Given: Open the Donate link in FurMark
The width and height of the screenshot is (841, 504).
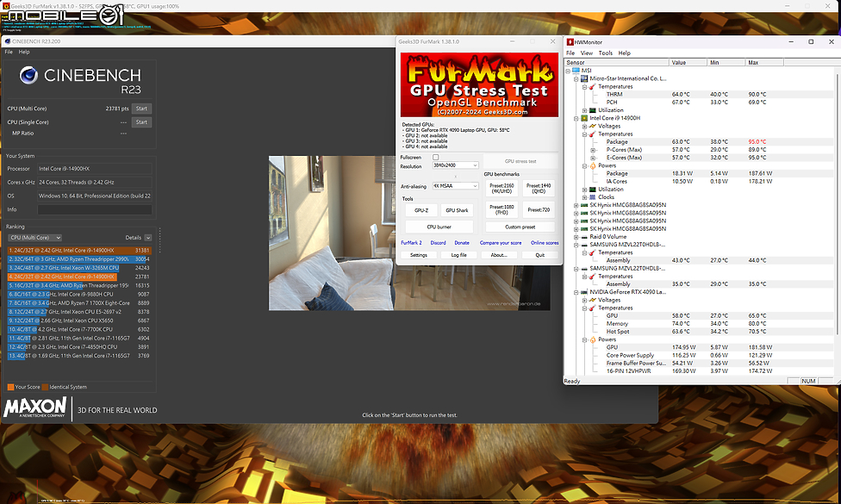Looking at the screenshot, I should point(462,243).
